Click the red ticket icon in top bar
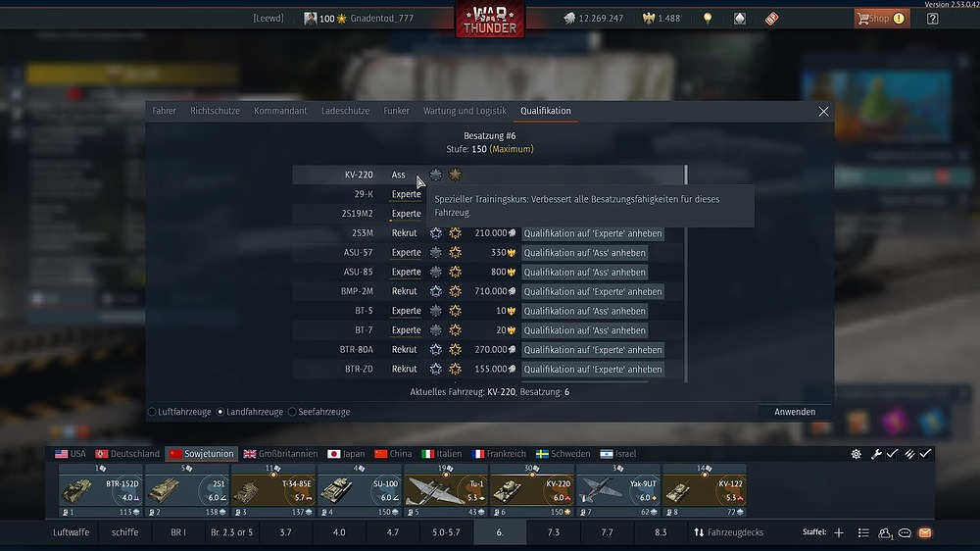Viewport: 980px width, 551px height. (772, 18)
